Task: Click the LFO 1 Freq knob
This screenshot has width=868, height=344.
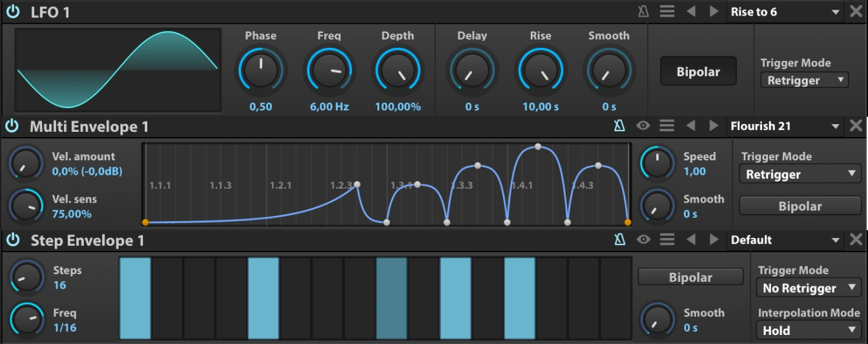Action: (x=329, y=71)
